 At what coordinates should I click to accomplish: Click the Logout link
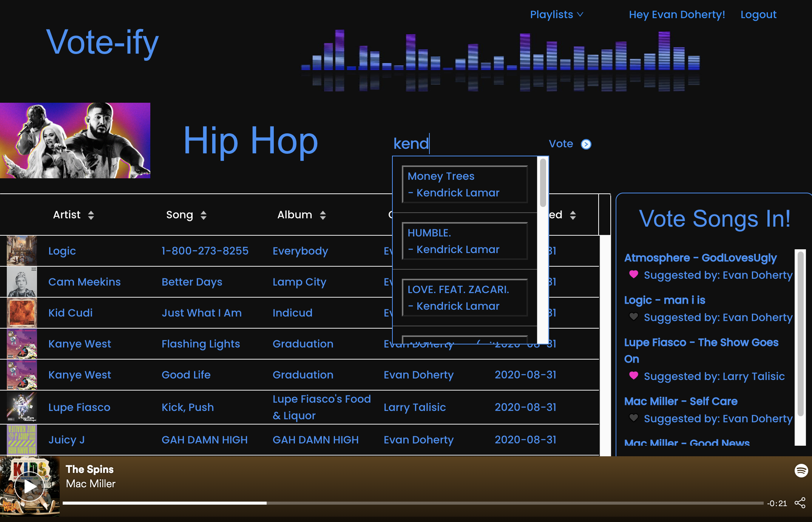[x=758, y=15]
